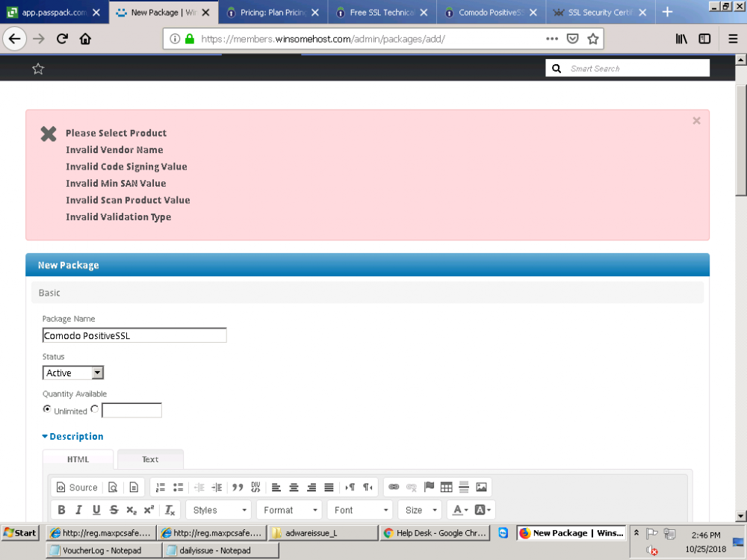The width and height of the screenshot is (747, 560).
Task: Insert an image into the description
Action: [x=482, y=487]
